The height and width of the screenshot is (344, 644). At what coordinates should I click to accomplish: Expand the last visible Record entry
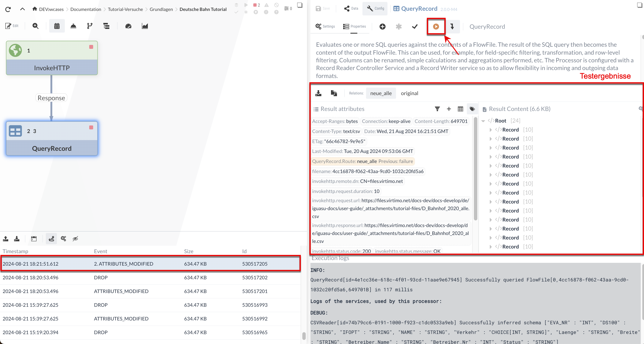(x=491, y=247)
